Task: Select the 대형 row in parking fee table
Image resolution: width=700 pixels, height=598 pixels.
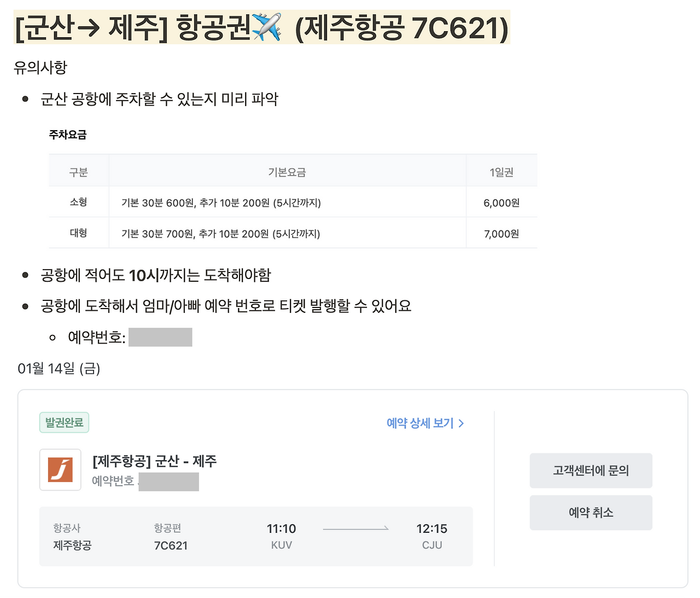Action: click(x=293, y=233)
